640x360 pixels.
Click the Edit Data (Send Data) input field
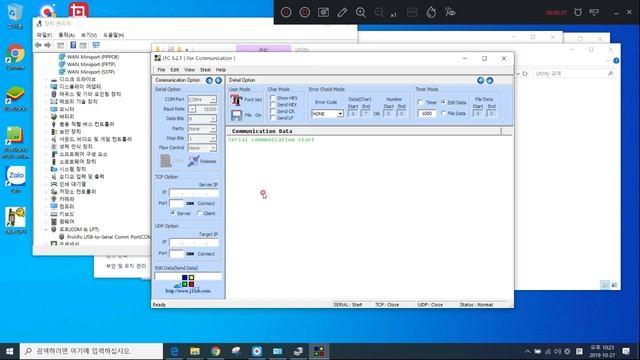pos(188,276)
